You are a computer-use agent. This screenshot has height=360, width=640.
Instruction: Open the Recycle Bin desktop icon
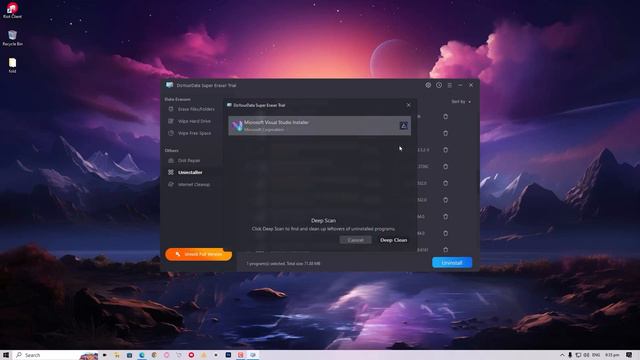tap(12, 38)
